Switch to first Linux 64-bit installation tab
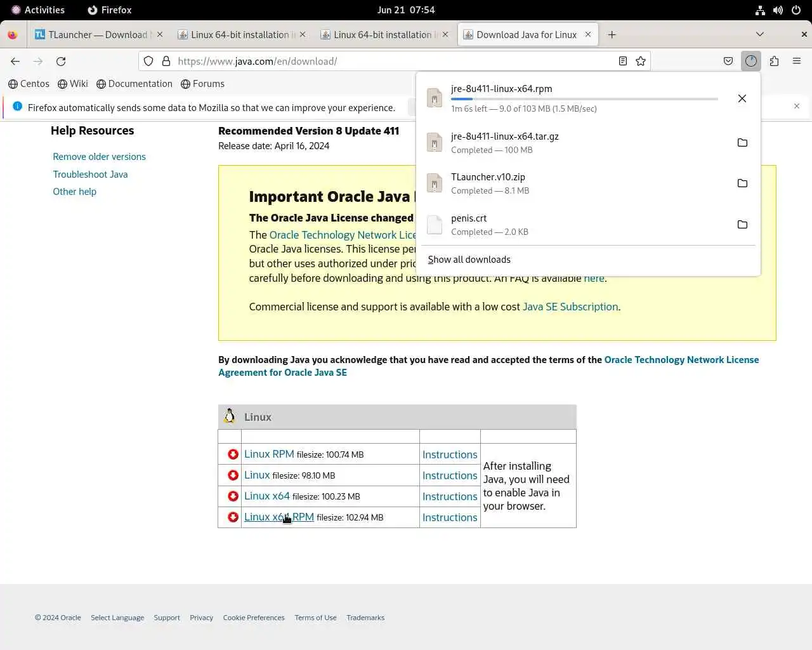 tap(242, 35)
